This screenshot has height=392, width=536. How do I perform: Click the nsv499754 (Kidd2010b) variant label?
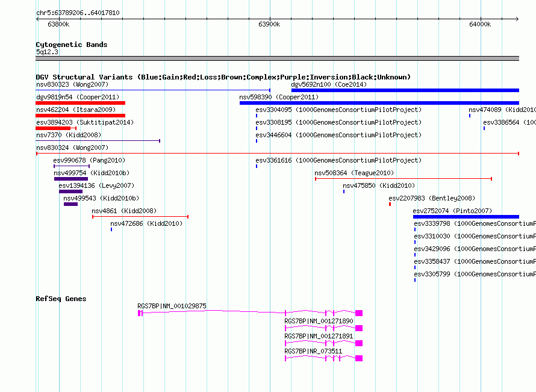92,173
